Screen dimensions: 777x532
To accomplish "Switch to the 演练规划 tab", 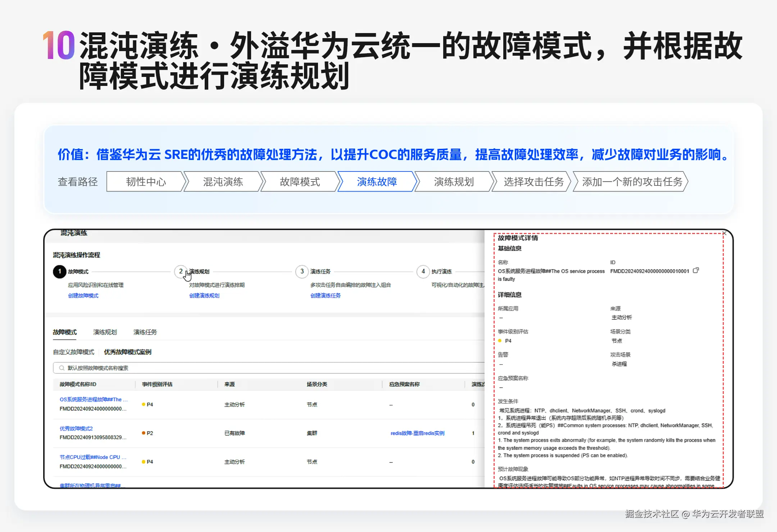I will pos(105,332).
